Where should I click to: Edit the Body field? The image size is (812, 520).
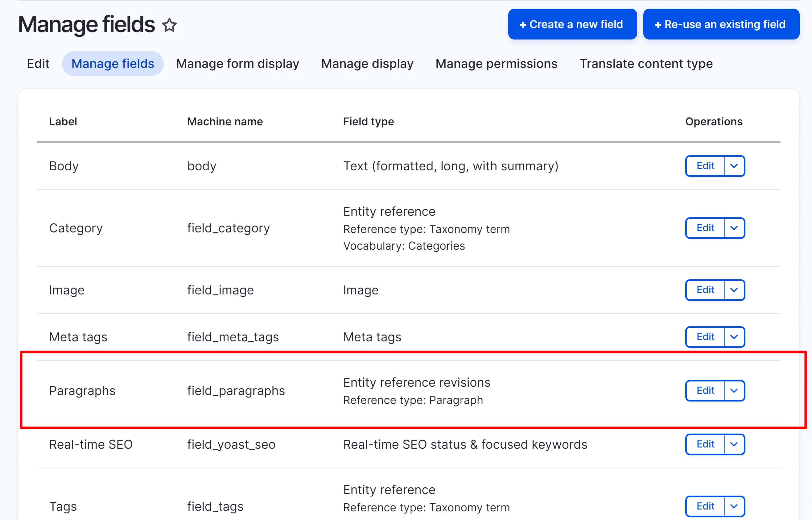pyautogui.click(x=705, y=166)
